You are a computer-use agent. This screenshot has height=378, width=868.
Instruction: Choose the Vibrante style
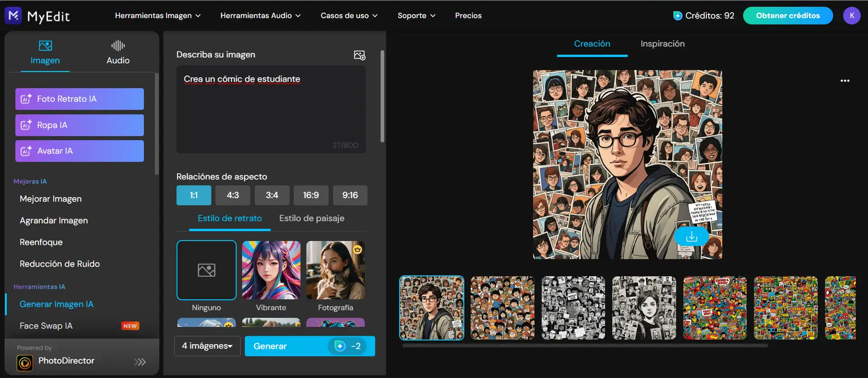pyautogui.click(x=271, y=270)
